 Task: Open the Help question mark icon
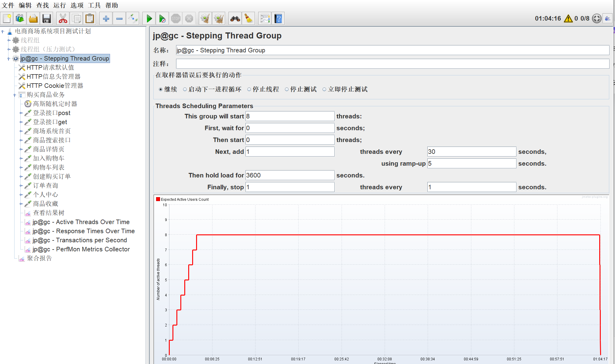click(x=278, y=18)
